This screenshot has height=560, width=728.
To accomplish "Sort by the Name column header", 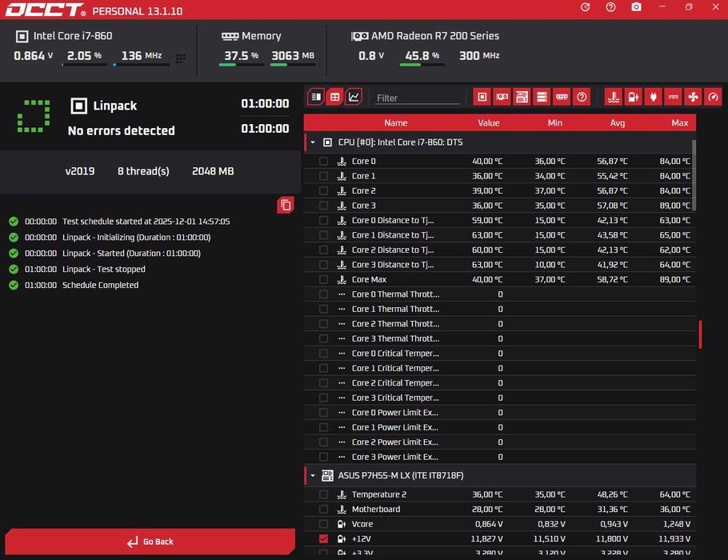I will 395,123.
